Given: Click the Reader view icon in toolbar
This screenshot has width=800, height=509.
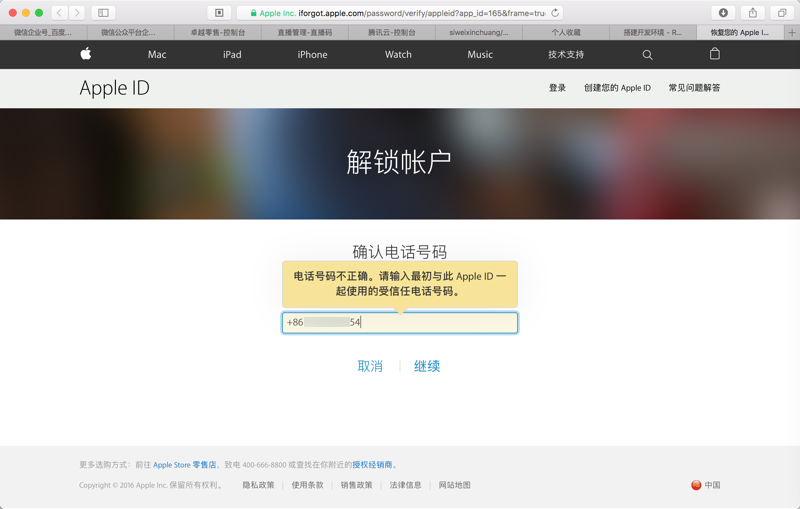Looking at the screenshot, I should click(x=219, y=13).
